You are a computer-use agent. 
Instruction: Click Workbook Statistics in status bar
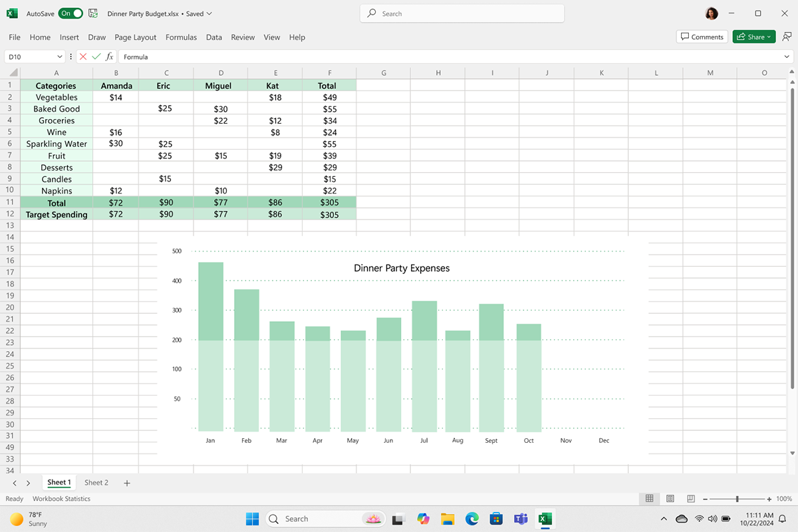[x=61, y=499]
